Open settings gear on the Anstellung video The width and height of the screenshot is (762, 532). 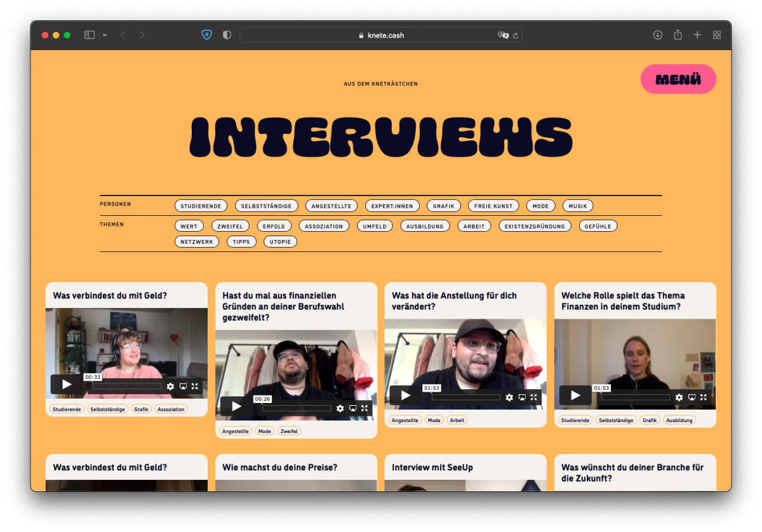tap(509, 397)
